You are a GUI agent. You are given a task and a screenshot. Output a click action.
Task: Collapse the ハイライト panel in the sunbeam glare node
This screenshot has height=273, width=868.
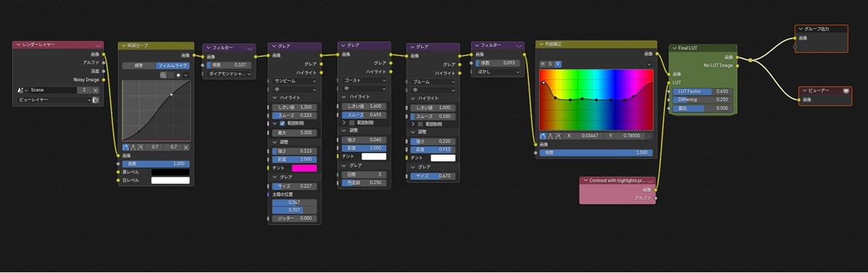274,98
